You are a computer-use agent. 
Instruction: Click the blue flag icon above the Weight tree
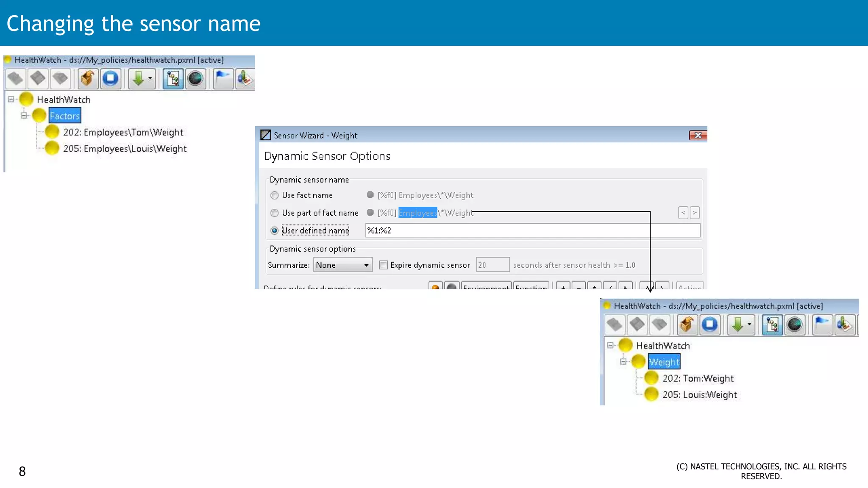coord(822,325)
